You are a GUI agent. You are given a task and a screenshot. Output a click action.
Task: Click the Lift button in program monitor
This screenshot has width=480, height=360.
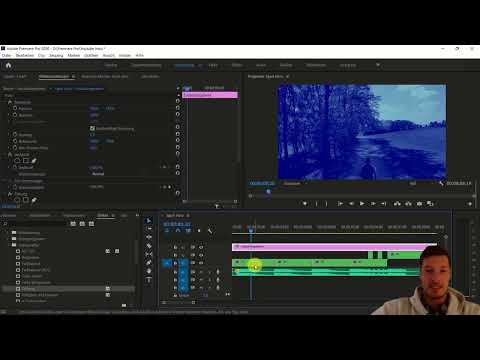[x=397, y=203]
